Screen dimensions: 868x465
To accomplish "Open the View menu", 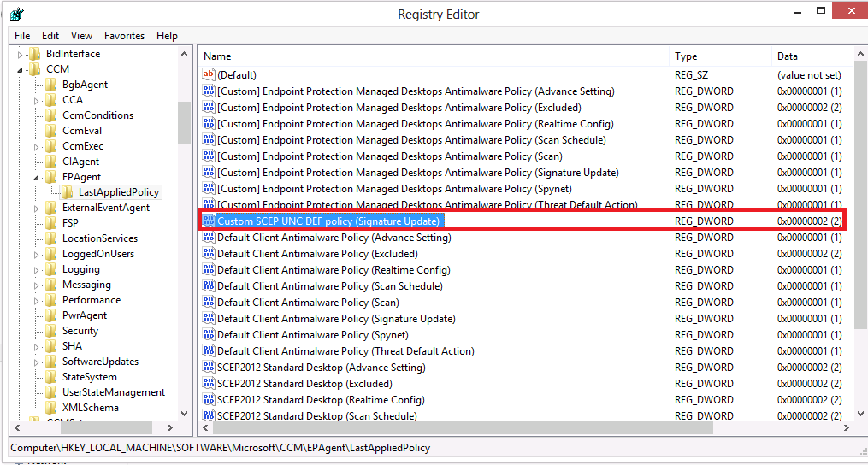I will [81, 36].
